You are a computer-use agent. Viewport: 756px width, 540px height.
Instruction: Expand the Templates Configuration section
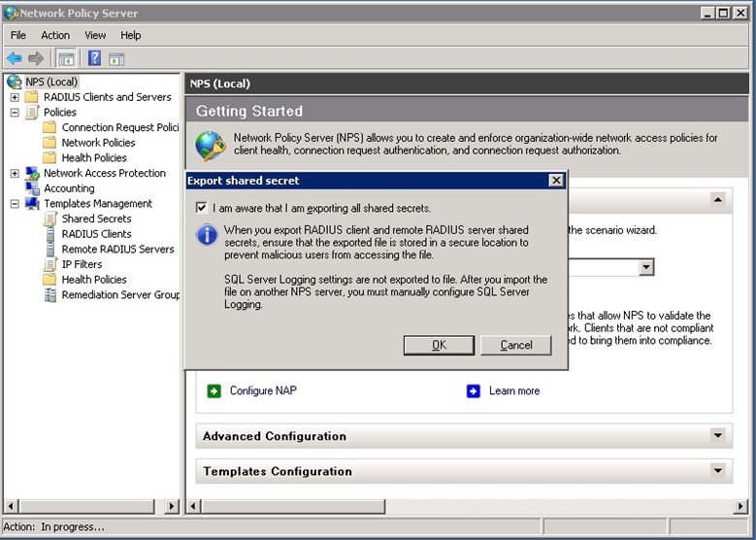click(x=718, y=471)
